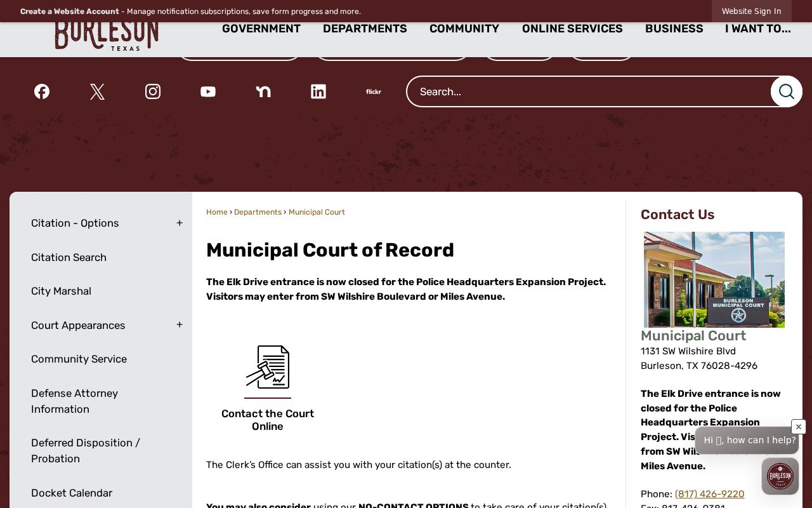812x508 pixels.
Task: Go to the Home breadcrumb
Action: (217, 212)
